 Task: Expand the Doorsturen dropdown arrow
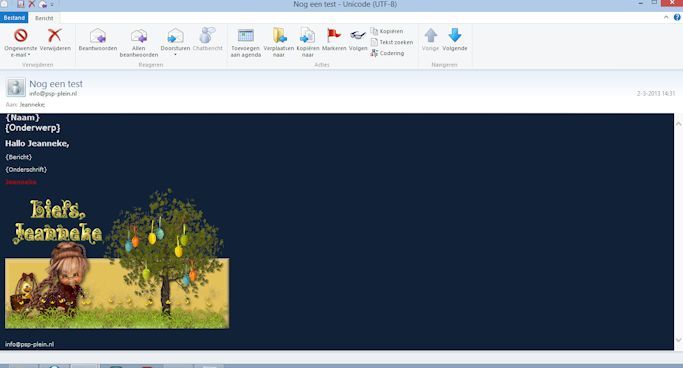pos(175,54)
